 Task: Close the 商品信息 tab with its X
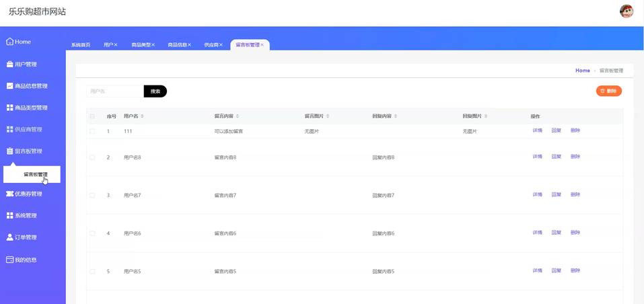tap(189, 44)
